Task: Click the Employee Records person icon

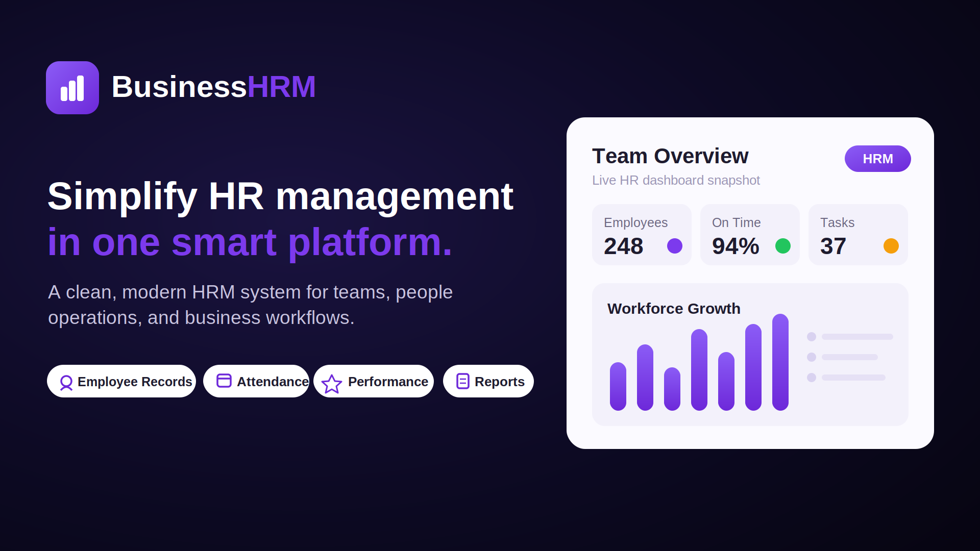Action: (x=66, y=383)
